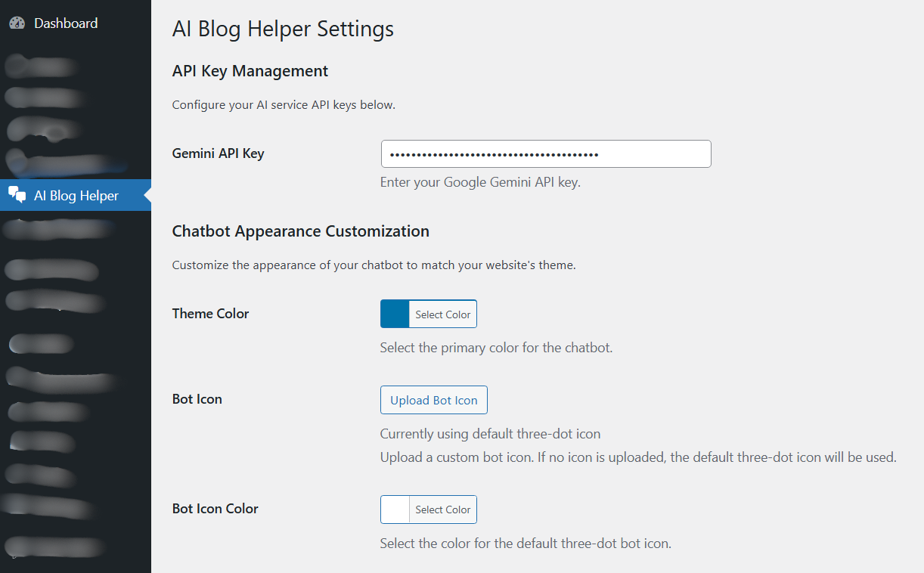Click the sidebar icon just above AI Blog Helper
Viewport: 924px width, 573px height.
pyautogui.click(x=17, y=161)
